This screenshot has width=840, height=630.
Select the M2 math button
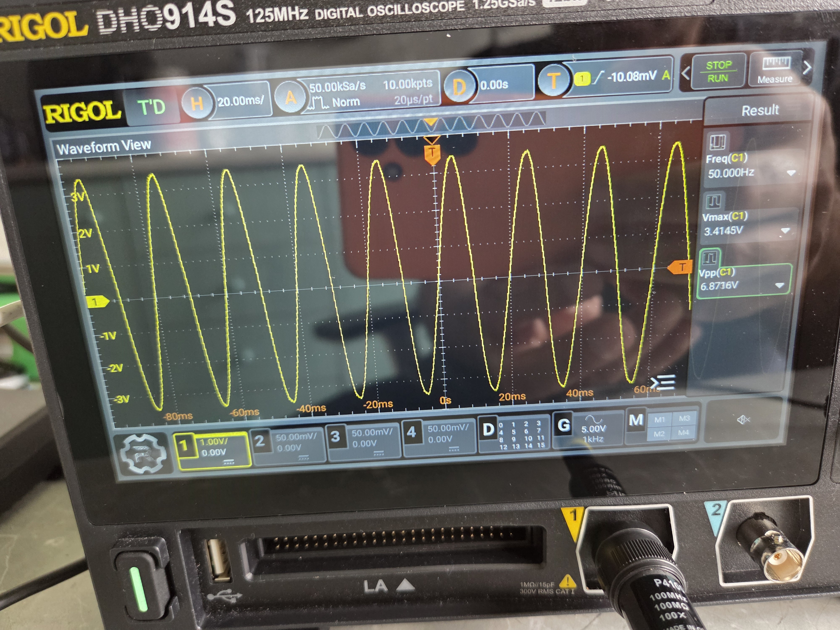point(659,434)
